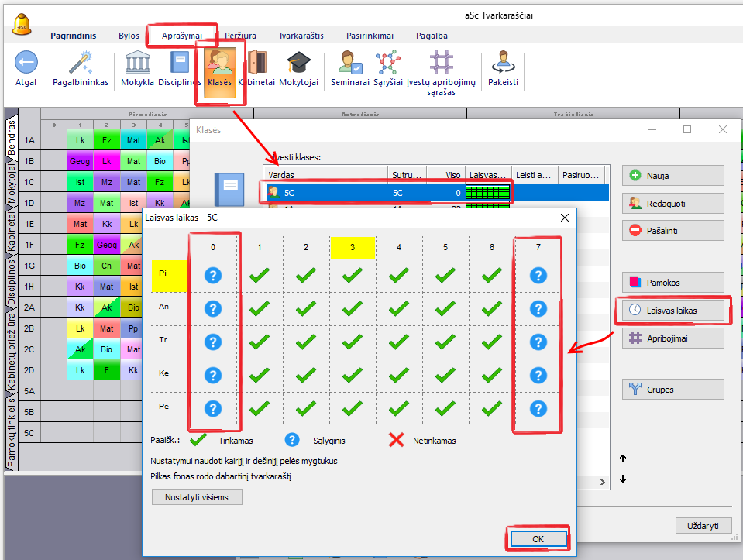The width and height of the screenshot is (743, 560).
Task: Switch to the Peržiūra ribbon tab
Action: (x=240, y=36)
